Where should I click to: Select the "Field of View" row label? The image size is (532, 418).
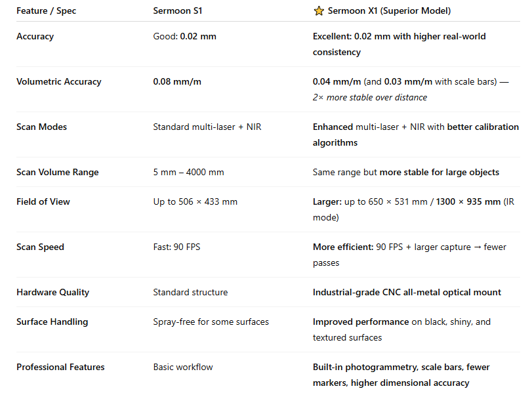point(43,202)
